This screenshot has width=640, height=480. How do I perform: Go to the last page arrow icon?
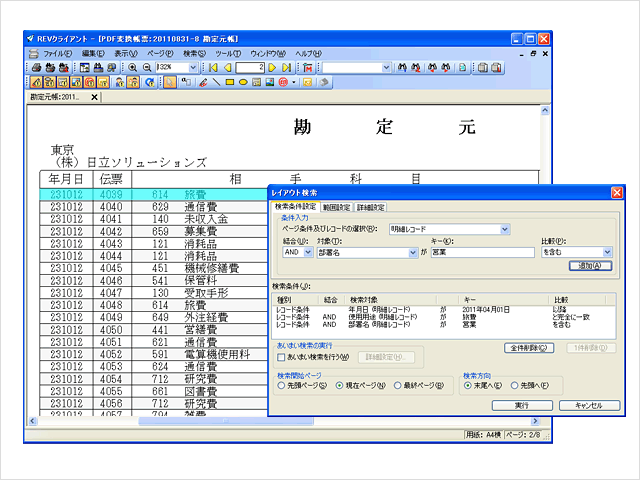point(288,67)
